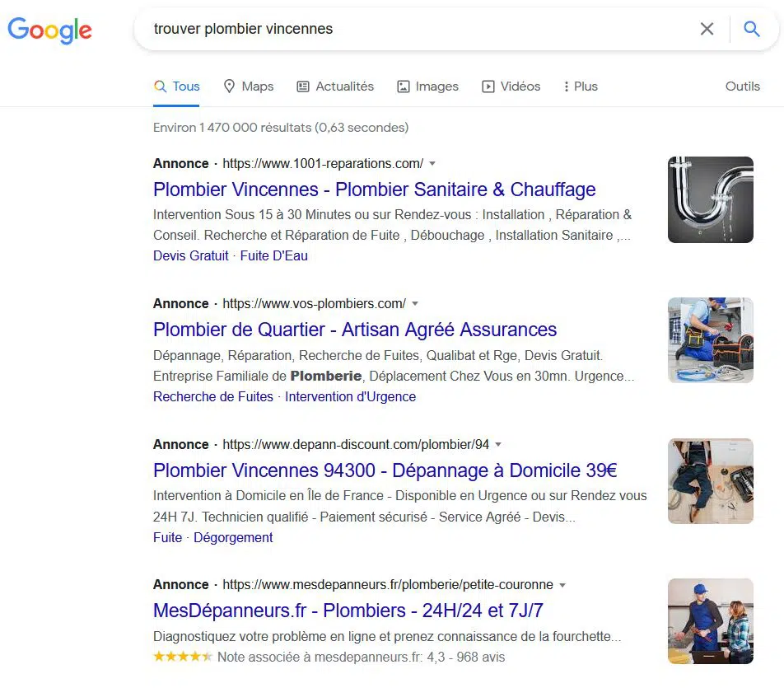This screenshot has height=688, width=784.
Task: Click the Fuite sitelink
Action: pos(167,537)
